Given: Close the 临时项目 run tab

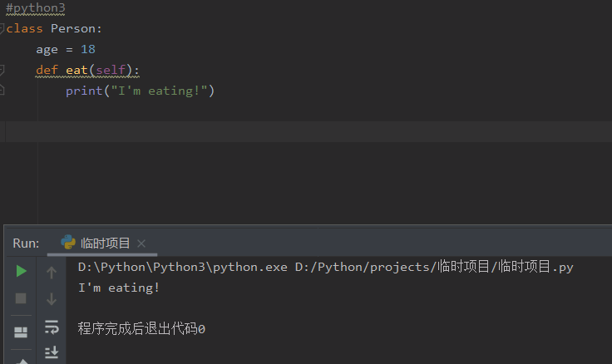Looking at the screenshot, I should [141, 243].
